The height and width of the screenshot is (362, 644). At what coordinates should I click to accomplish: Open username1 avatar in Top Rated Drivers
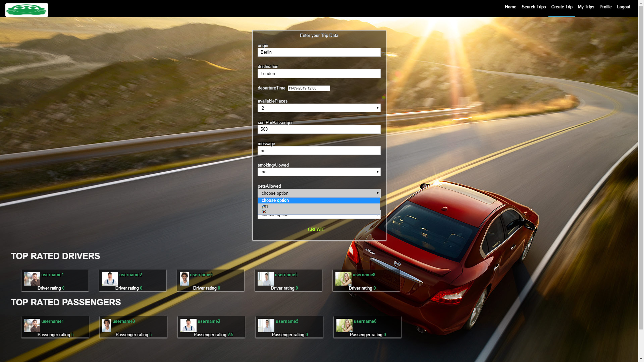click(x=32, y=279)
